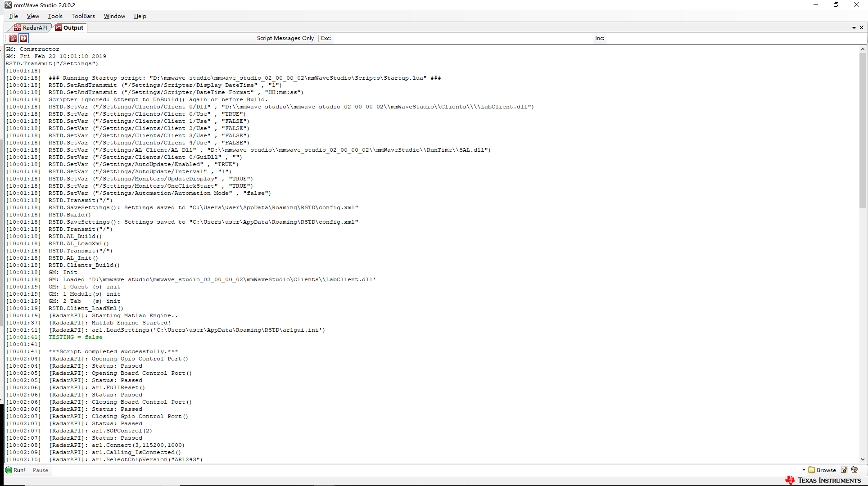This screenshot has height=486, width=868.
Task: Click the red info icon in output toolbar
Action: [23, 38]
